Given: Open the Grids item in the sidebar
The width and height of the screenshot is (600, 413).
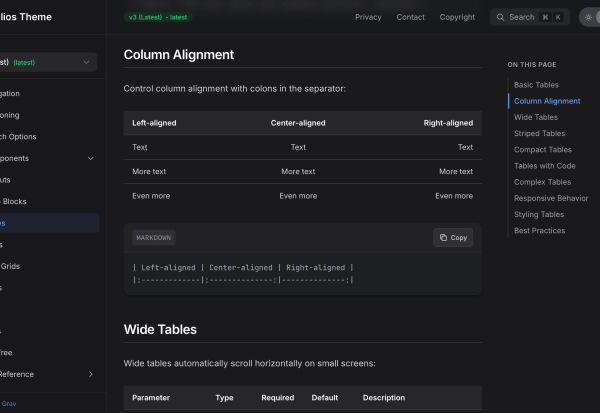Looking at the screenshot, I should [10, 266].
